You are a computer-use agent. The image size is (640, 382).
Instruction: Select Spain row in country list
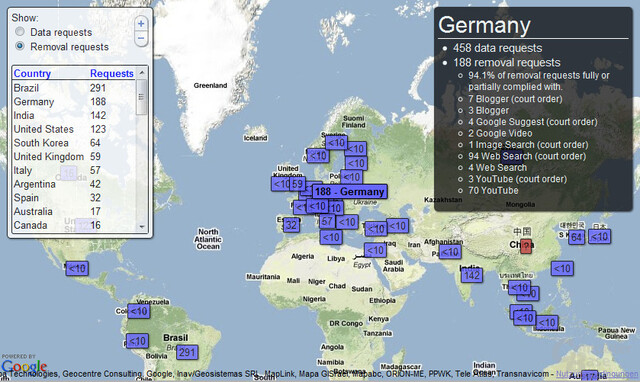coord(73,198)
